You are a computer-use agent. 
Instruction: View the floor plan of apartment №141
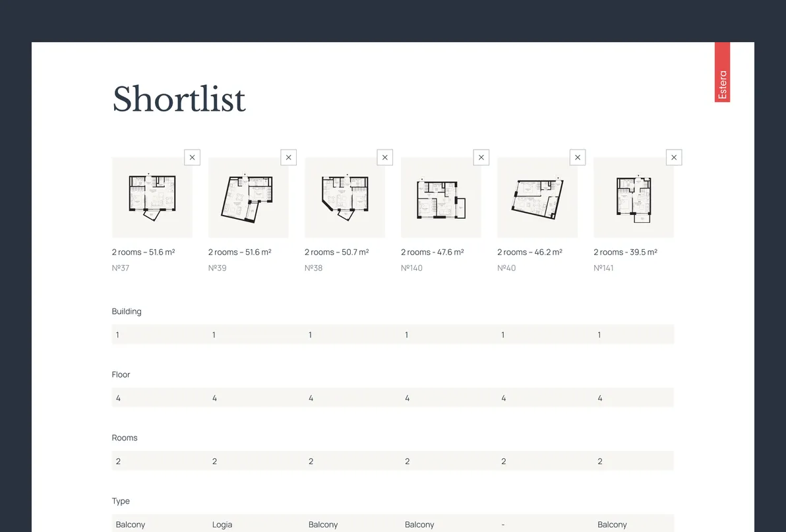[x=633, y=196]
